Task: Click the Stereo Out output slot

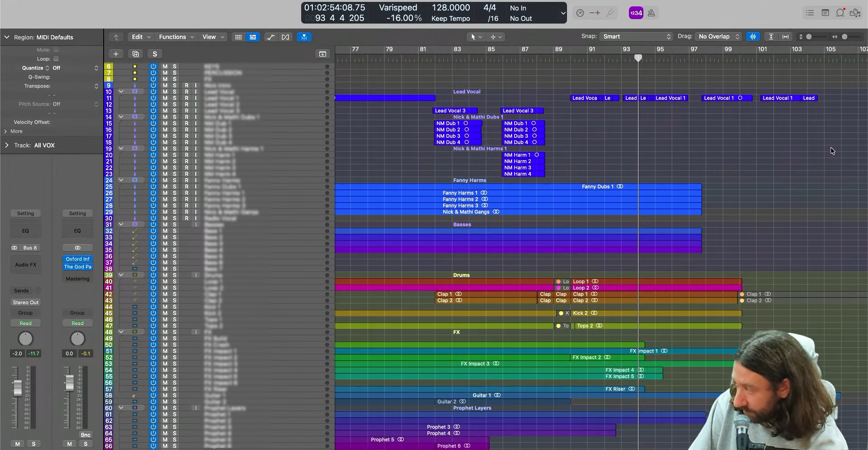Action: pyautogui.click(x=26, y=302)
